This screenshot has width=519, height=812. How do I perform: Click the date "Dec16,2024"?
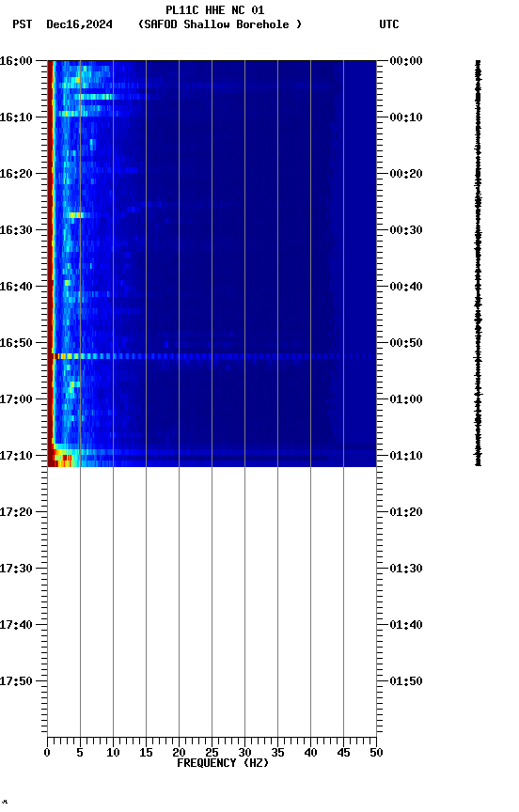point(79,24)
